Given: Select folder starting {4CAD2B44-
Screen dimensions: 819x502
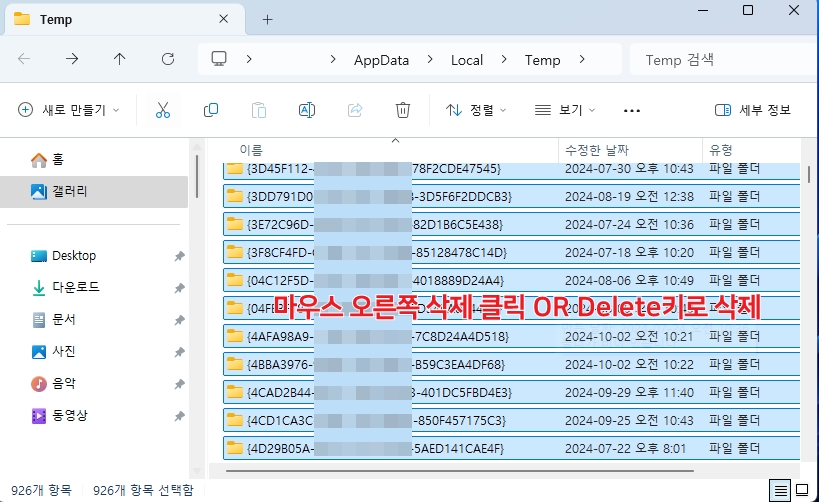Looking at the screenshot, I should pyautogui.click(x=511, y=392).
